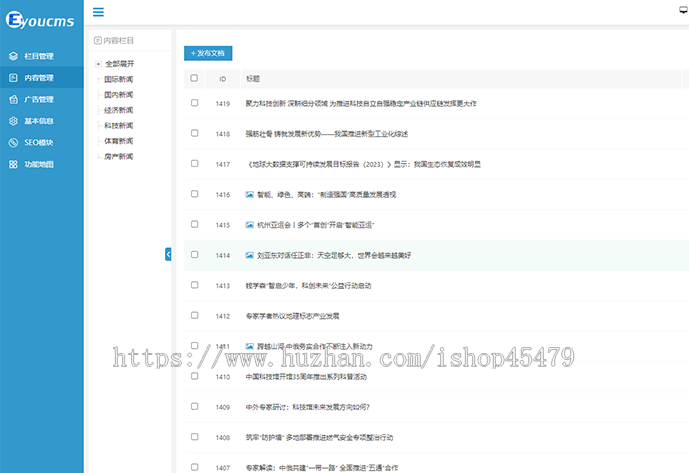
Task: Click the image icon in row 1411
Action: pyautogui.click(x=250, y=346)
